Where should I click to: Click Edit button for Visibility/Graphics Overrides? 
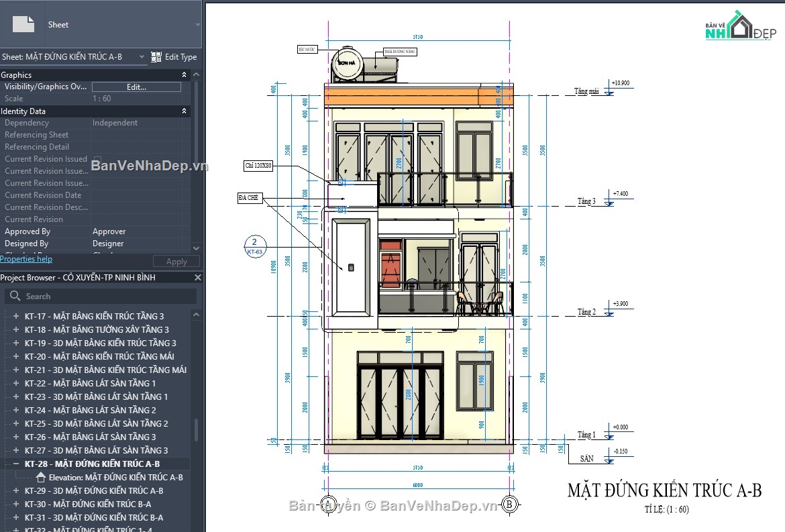136,87
